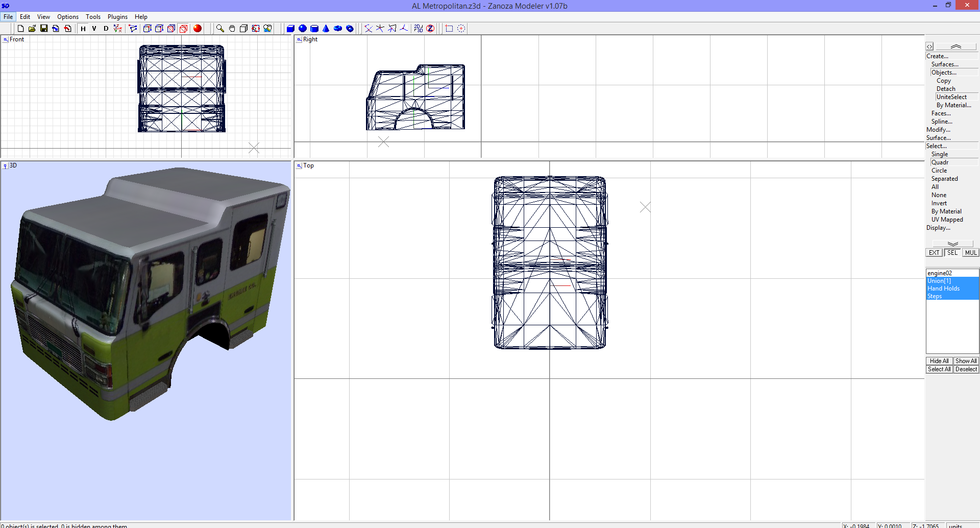Create a cone primitive from the toolbar

[326, 29]
